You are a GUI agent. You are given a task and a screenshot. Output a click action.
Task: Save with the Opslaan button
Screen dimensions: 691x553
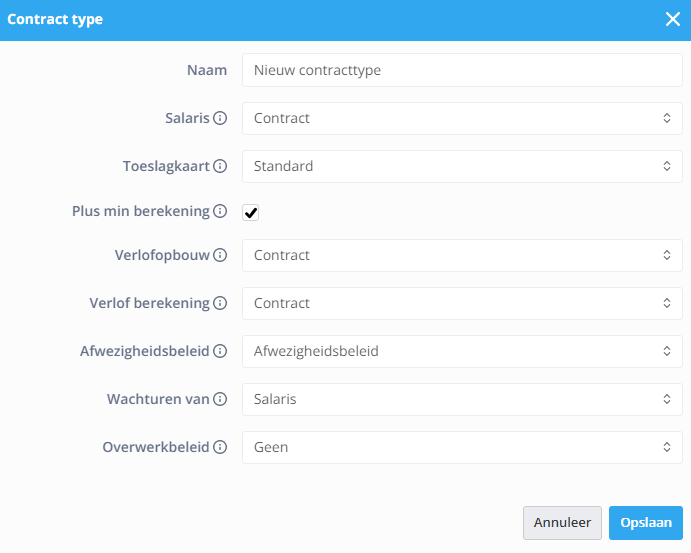point(646,523)
